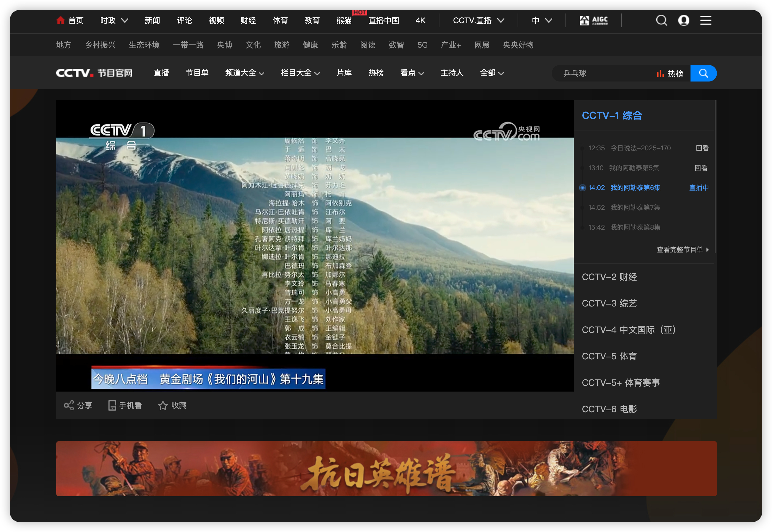Click the 手机看 phone icon
772x532 pixels.
pos(112,405)
